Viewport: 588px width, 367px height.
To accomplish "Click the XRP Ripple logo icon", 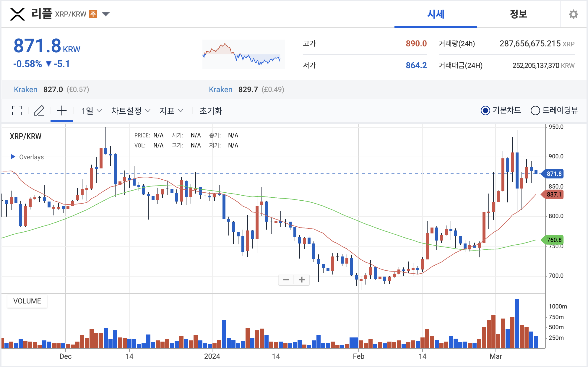I will (x=17, y=14).
